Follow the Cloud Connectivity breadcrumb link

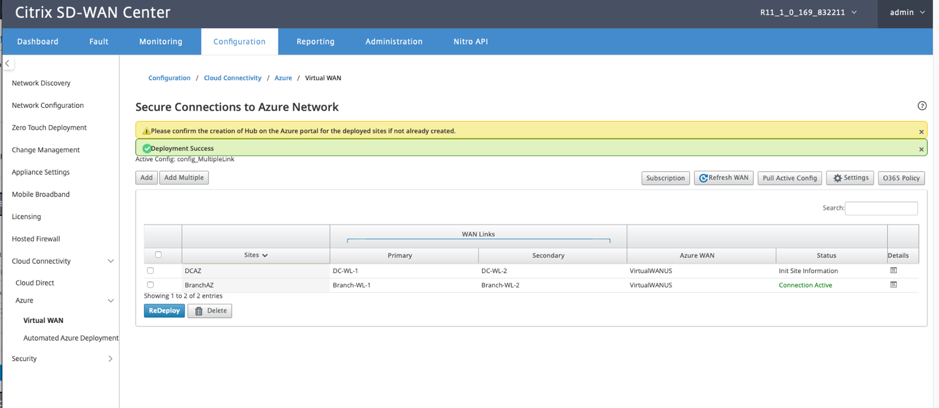(x=232, y=78)
